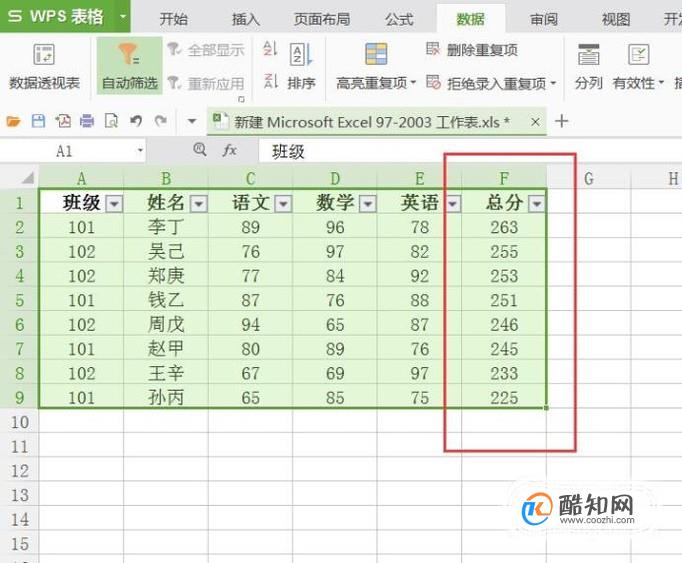Open the 公式 ribbon tab

(x=399, y=19)
